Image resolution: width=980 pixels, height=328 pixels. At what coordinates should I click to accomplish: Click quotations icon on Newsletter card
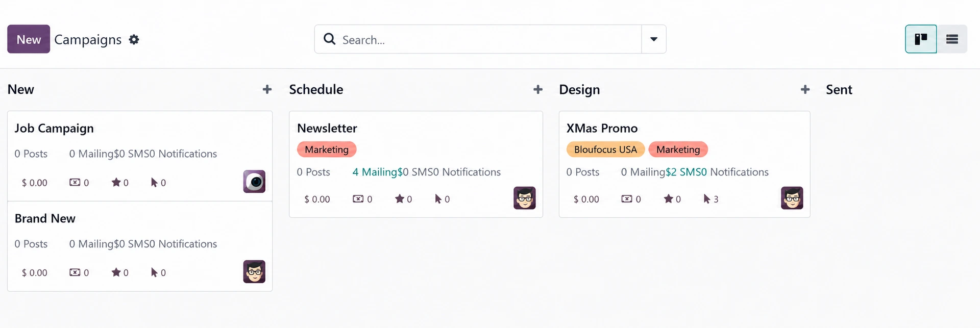tap(358, 199)
